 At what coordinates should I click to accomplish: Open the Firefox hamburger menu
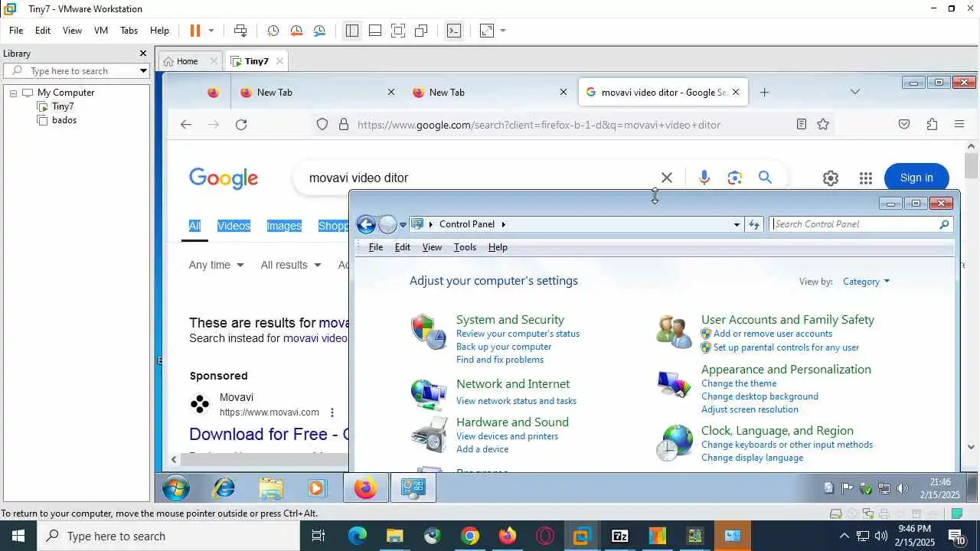click(x=959, y=124)
